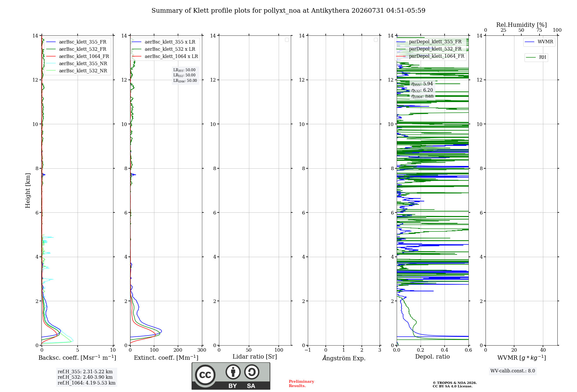Select the aerBsc_klett_532_NR legend entry
Screen dimensions: 577x392
click(x=77, y=71)
